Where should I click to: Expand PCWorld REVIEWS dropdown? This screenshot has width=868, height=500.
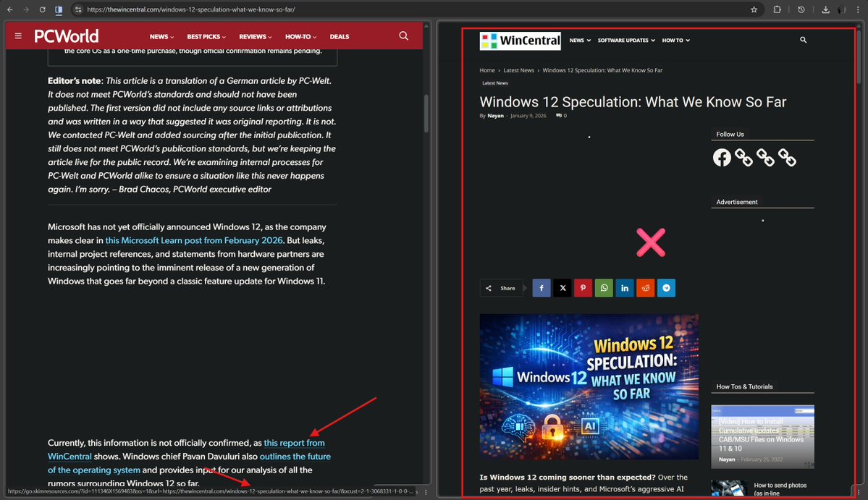[256, 36]
